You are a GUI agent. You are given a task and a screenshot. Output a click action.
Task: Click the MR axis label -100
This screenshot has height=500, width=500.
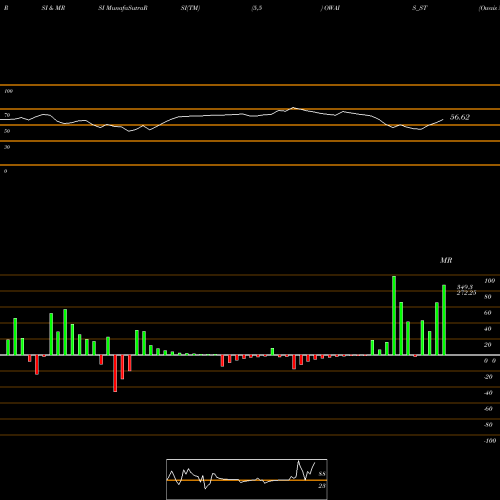coord(490,441)
